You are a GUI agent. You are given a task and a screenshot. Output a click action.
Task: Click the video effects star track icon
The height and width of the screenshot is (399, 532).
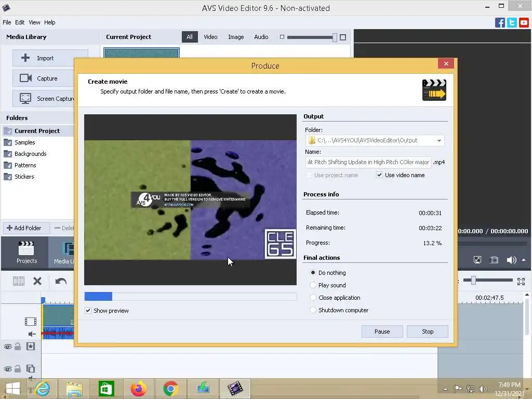click(31, 347)
